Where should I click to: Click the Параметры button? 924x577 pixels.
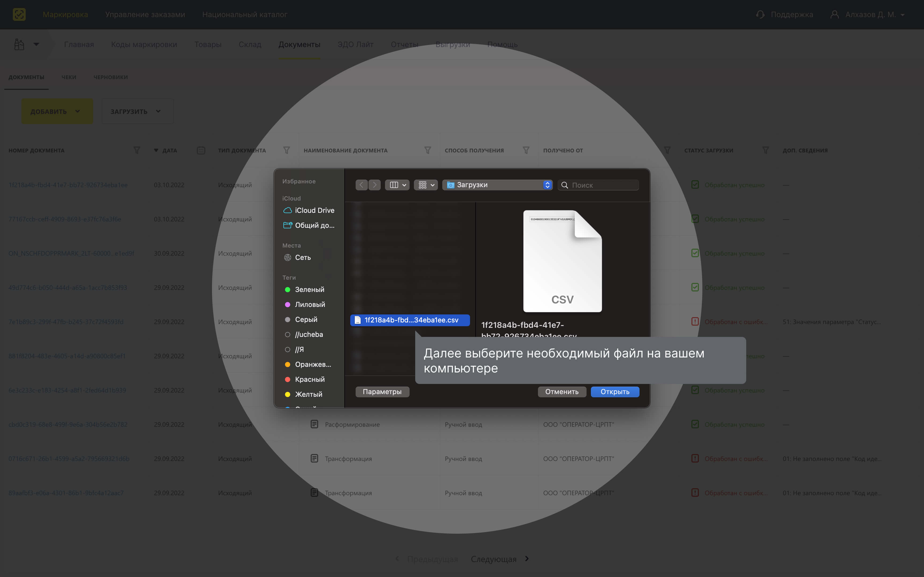[382, 391]
